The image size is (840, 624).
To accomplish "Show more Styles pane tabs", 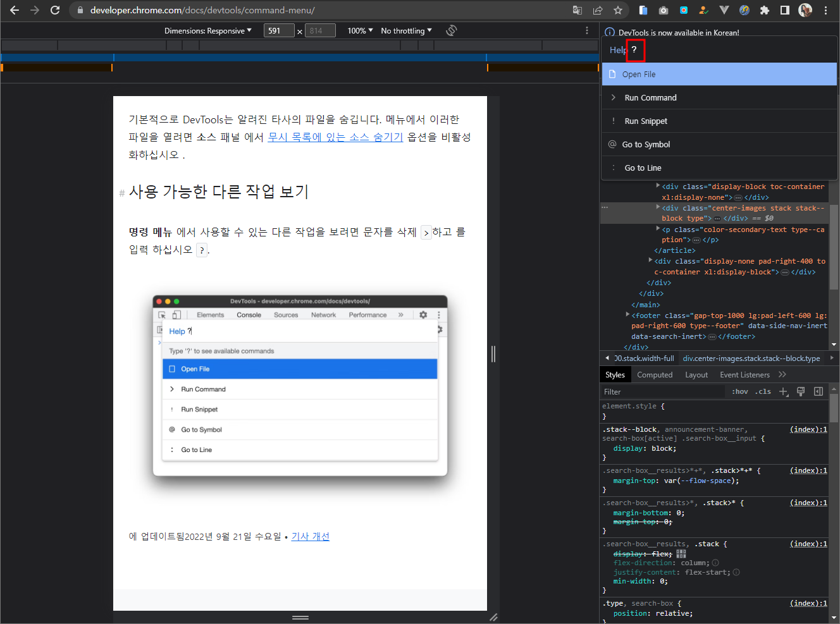I will [782, 374].
